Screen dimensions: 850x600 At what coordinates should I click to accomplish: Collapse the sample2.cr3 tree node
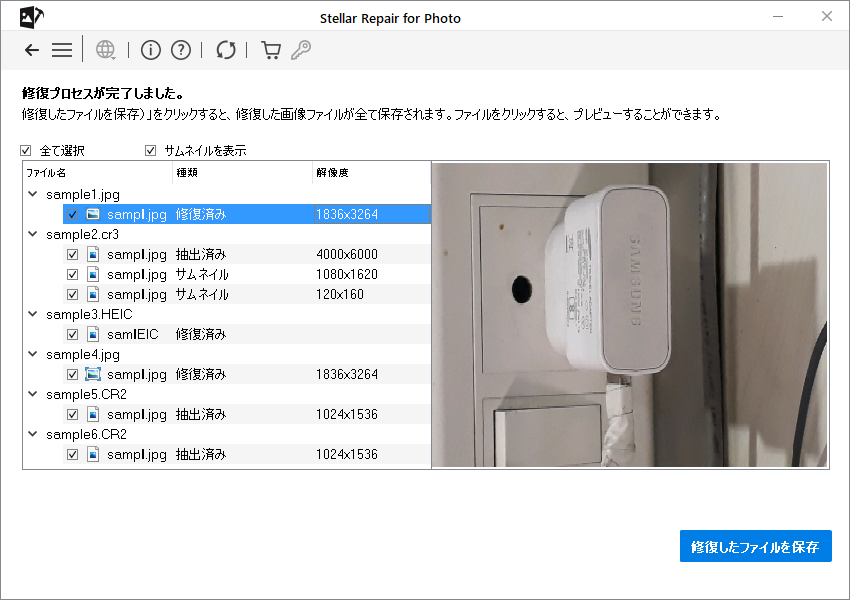coord(33,234)
